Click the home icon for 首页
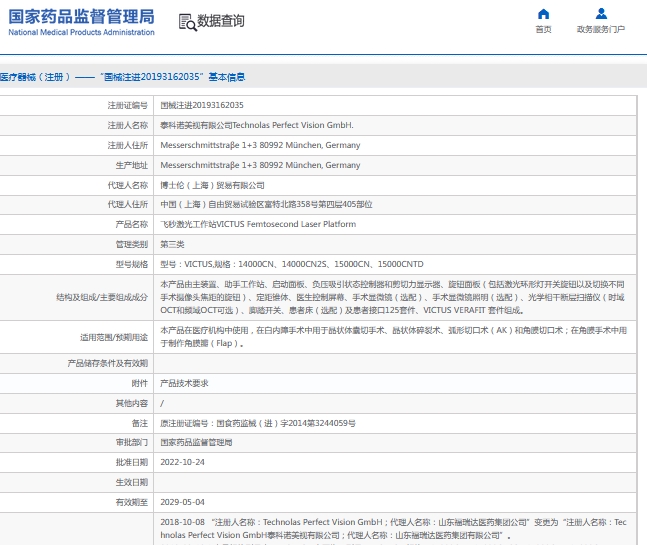Image resolution: width=647 pixels, height=545 pixels. point(543,14)
